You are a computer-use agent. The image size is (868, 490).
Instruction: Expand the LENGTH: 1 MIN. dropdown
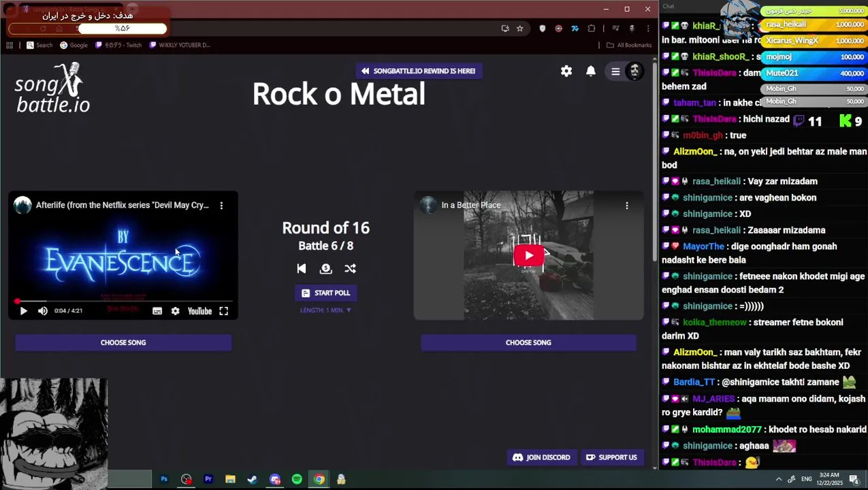[325, 310]
